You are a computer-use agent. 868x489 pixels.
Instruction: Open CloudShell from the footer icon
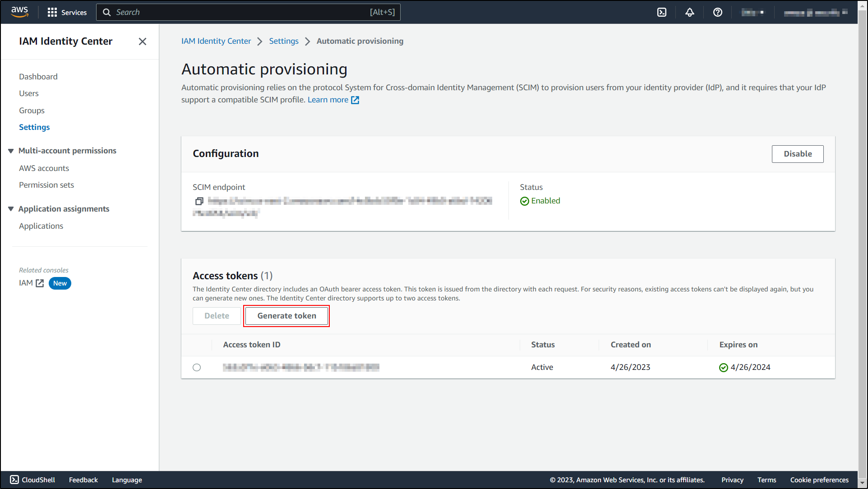pos(14,480)
